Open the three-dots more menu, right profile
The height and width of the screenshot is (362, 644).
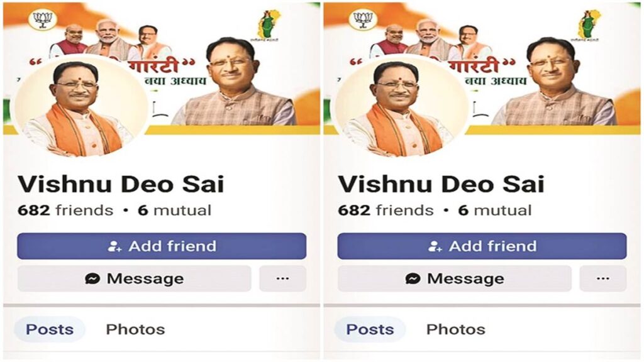[603, 278]
